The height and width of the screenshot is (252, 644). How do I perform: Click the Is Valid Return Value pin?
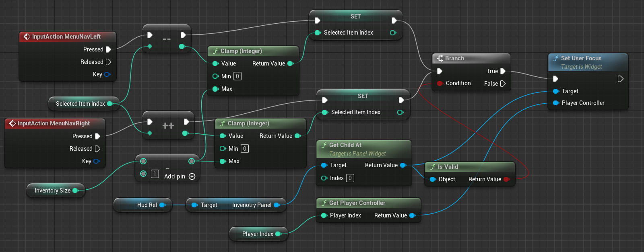coord(506,179)
